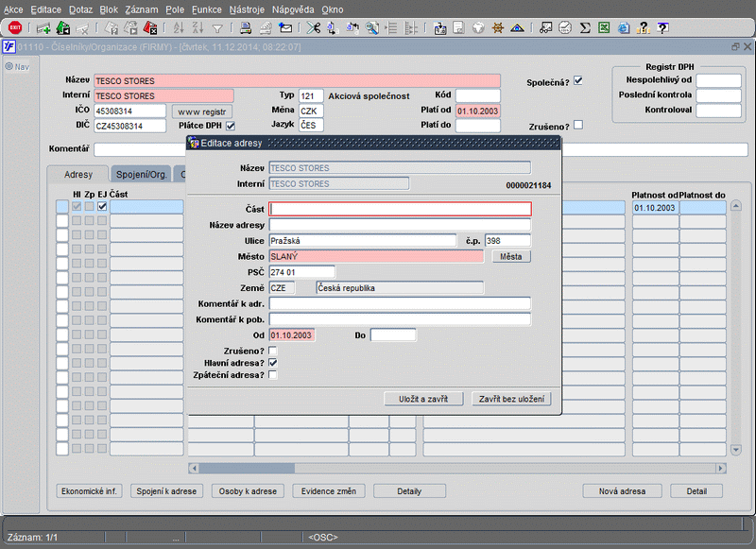Click the Nespolehlivý od field in Registr DPH
Screen dimensions: 756x549
718,80
